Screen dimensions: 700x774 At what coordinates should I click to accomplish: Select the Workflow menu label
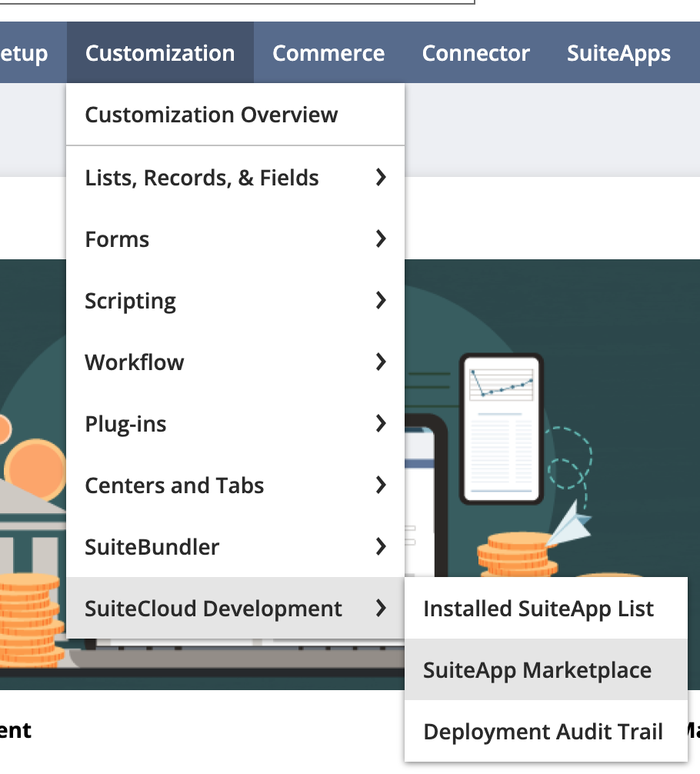coord(135,362)
